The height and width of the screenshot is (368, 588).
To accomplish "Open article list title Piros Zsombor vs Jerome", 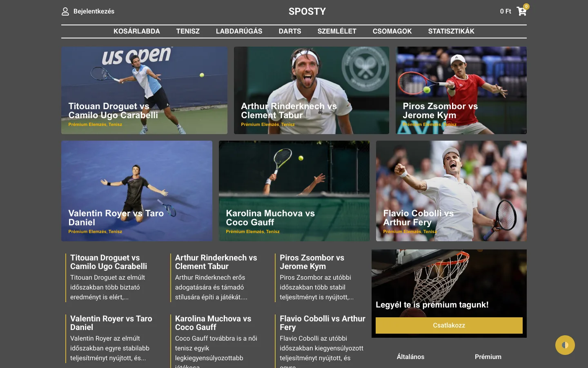I will (x=312, y=262).
